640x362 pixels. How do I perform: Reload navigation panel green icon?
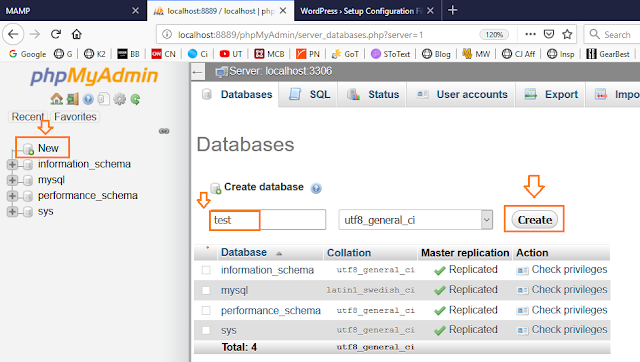[x=135, y=99]
